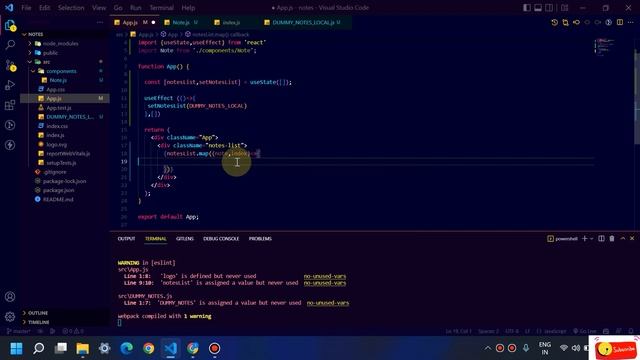Select the TERMINAL panel tab

[156, 239]
